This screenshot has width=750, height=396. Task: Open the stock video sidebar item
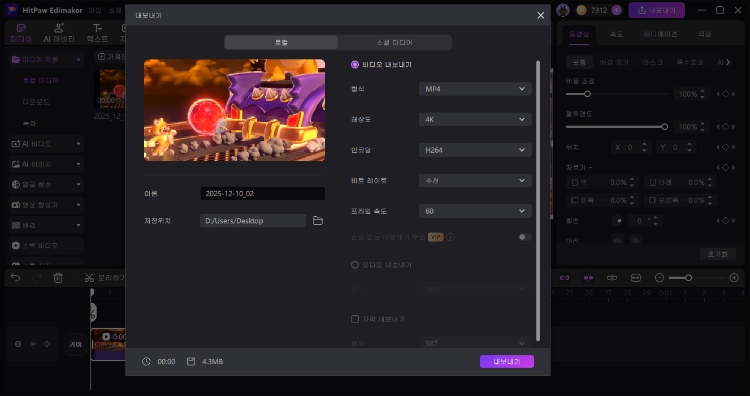pyautogui.click(x=46, y=245)
